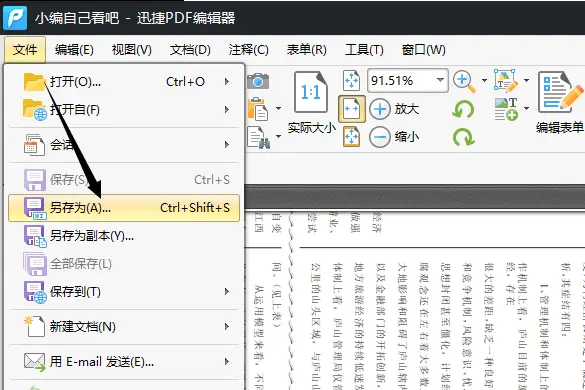The image size is (585, 390).
Task: Click the add text and image icon
Action: coord(506,109)
